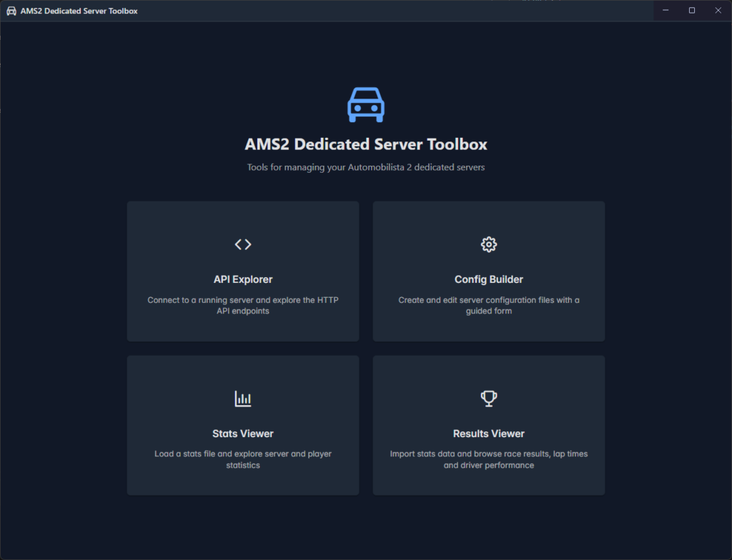Click the trophy icon for Results Viewer

point(489,399)
